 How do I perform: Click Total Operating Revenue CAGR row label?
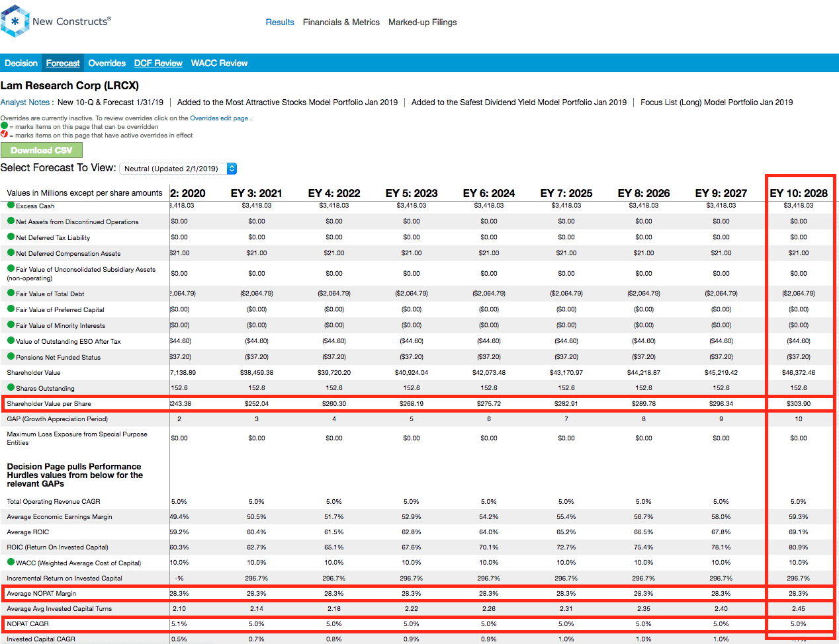tap(54, 501)
